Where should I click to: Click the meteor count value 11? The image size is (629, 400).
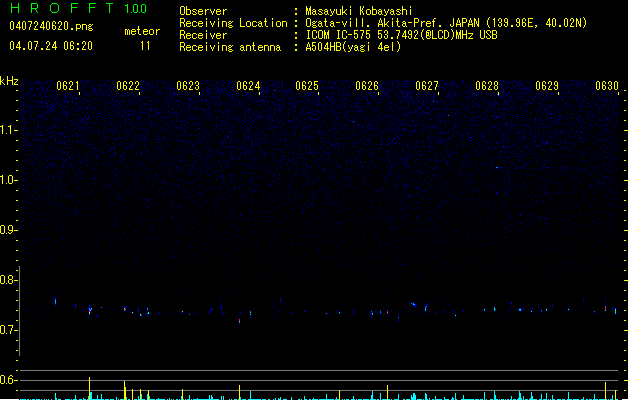click(x=145, y=46)
